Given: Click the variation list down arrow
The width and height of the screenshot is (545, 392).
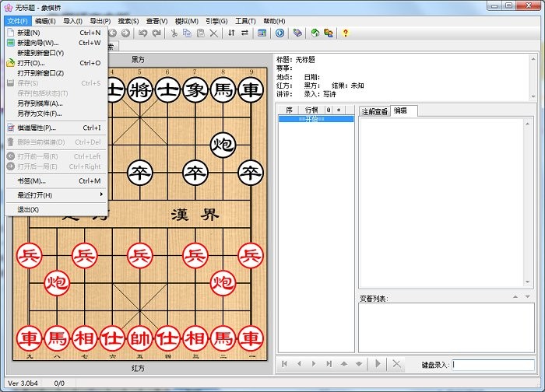Looking at the screenshot, I should (527, 297).
